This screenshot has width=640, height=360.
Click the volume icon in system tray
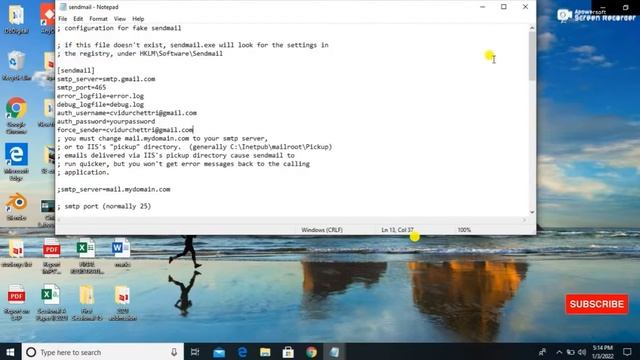(582, 352)
